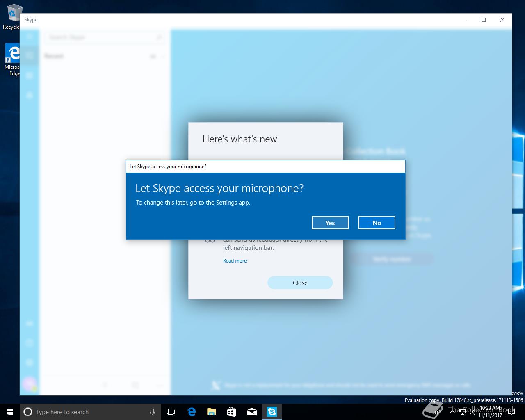The image size is (525, 420).
Task: Select the Microsoft Edge desktop shortcut
Action: coord(12,60)
